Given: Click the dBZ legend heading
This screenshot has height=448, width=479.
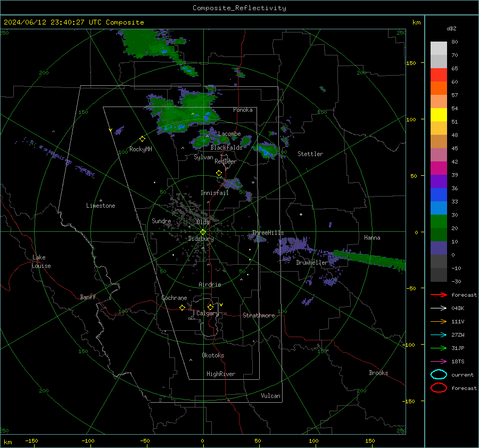Looking at the screenshot, I should click(451, 28).
